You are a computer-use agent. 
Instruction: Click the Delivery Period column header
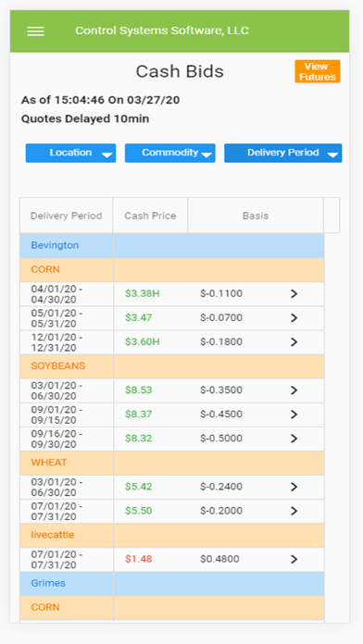tap(67, 216)
